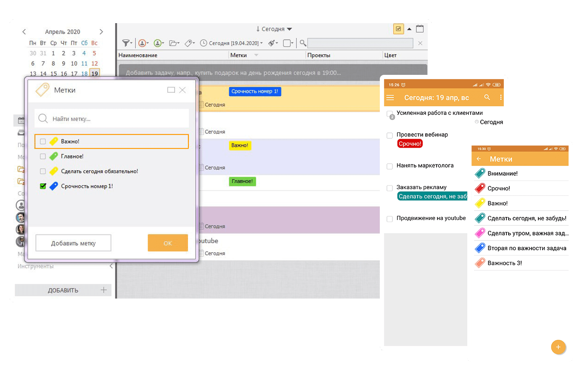
Task: Check the 'Важно!' tag checkbox
Action: point(43,142)
